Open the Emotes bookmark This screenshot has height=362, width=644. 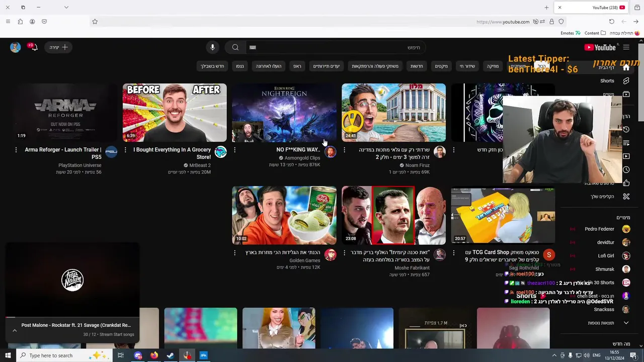click(571, 33)
